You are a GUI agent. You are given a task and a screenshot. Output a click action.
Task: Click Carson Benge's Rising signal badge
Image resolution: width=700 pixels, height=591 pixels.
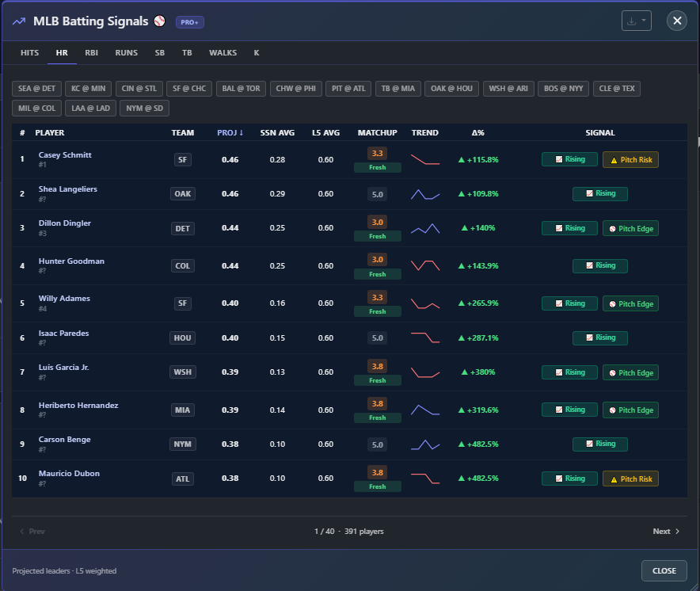(600, 444)
